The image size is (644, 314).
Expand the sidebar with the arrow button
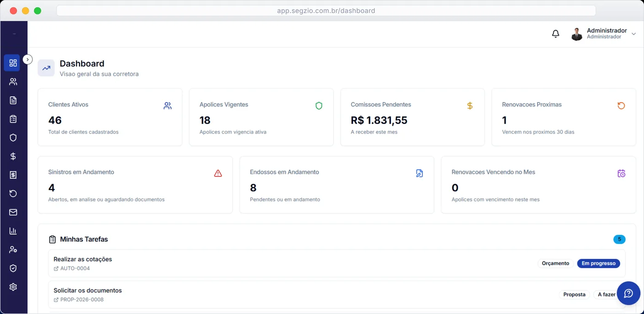coord(28,59)
